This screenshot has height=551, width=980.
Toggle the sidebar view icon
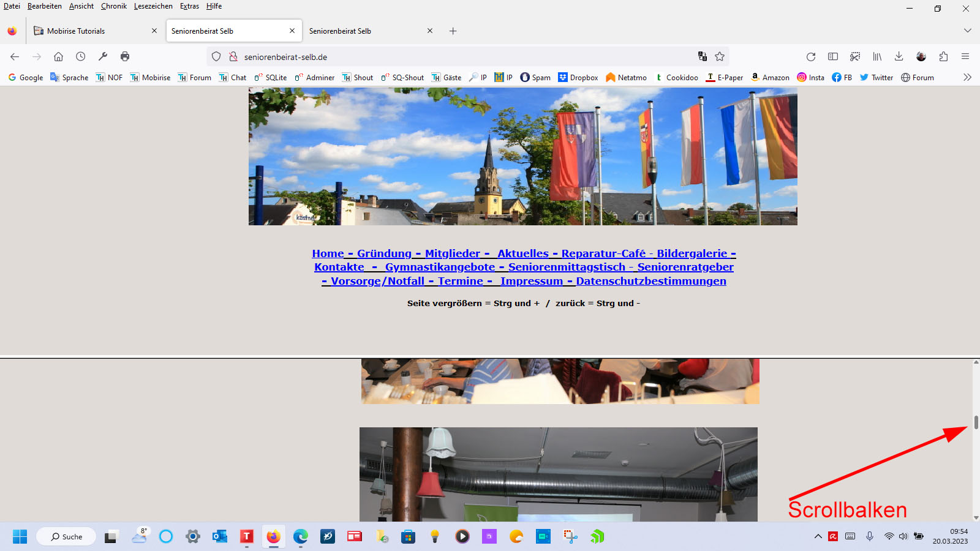[x=833, y=57]
